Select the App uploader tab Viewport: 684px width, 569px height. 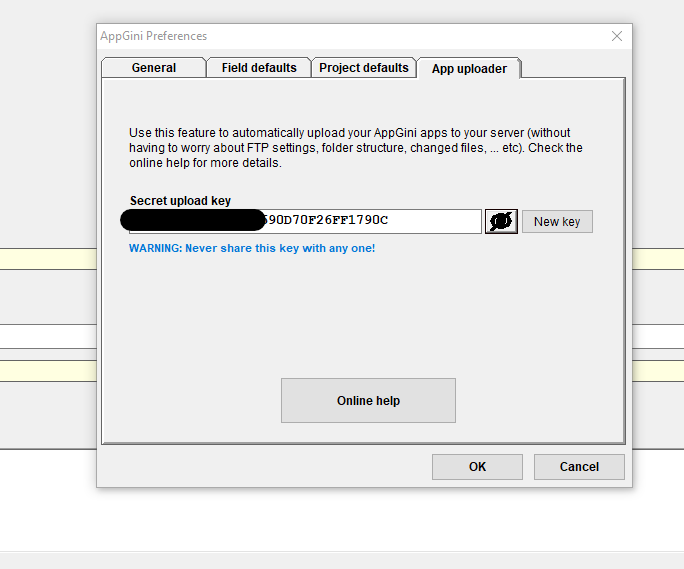coord(469,69)
